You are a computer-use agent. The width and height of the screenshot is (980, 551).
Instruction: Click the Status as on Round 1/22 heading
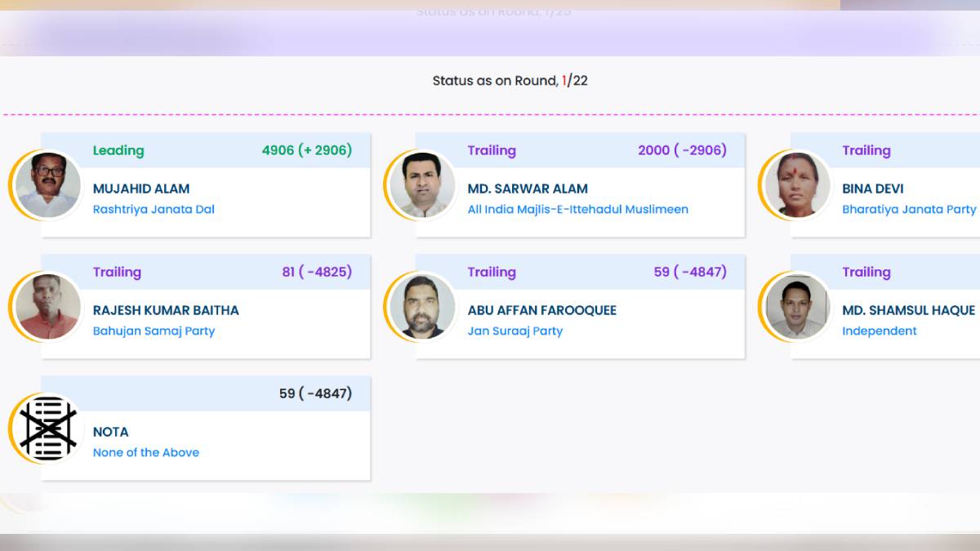click(510, 81)
